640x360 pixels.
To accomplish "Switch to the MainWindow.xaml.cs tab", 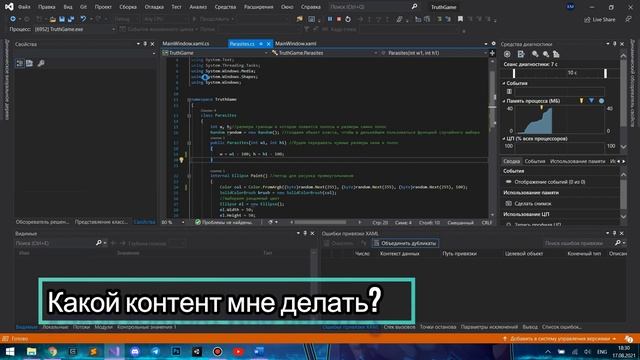I will tap(186, 44).
